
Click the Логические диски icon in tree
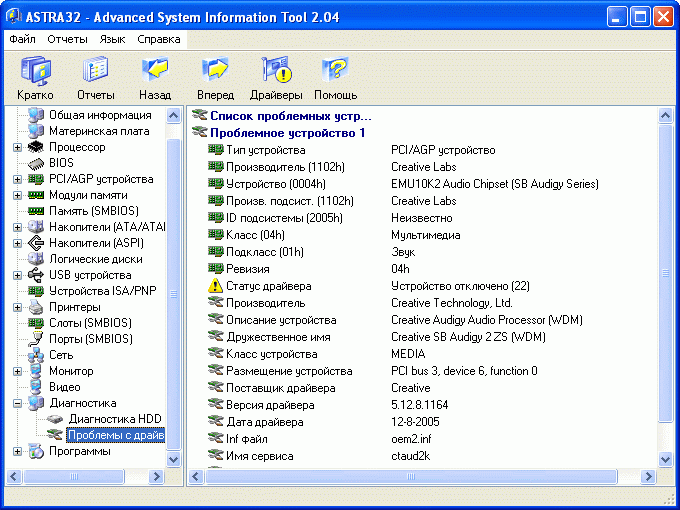point(36,259)
